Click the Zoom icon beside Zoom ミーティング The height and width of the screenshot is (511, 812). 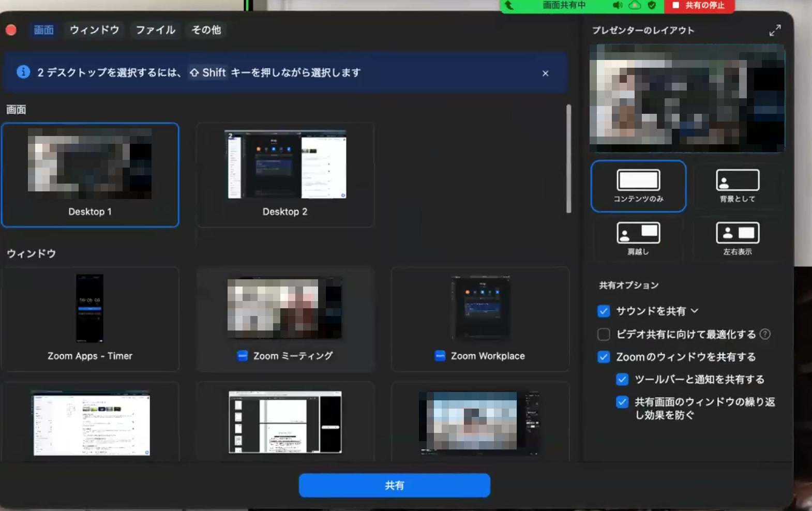tap(242, 356)
